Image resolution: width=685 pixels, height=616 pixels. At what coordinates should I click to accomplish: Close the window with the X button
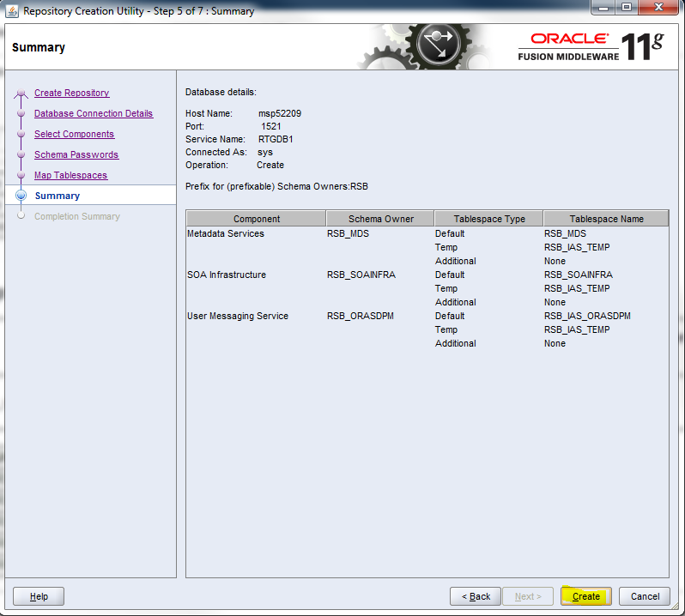[x=658, y=8]
